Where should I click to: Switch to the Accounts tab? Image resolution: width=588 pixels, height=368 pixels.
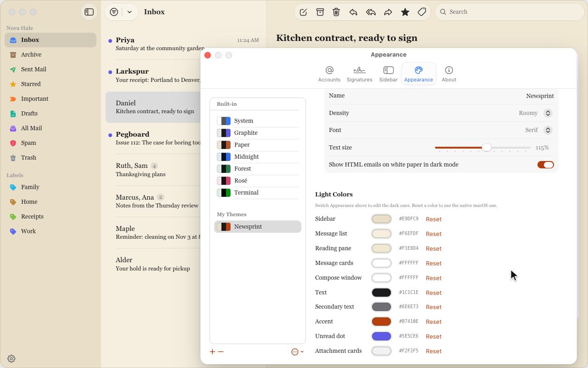(329, 74)
